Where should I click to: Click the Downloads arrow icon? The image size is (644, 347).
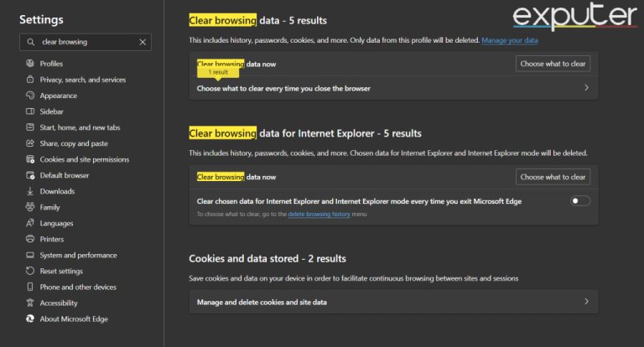(x=30, y=191)
